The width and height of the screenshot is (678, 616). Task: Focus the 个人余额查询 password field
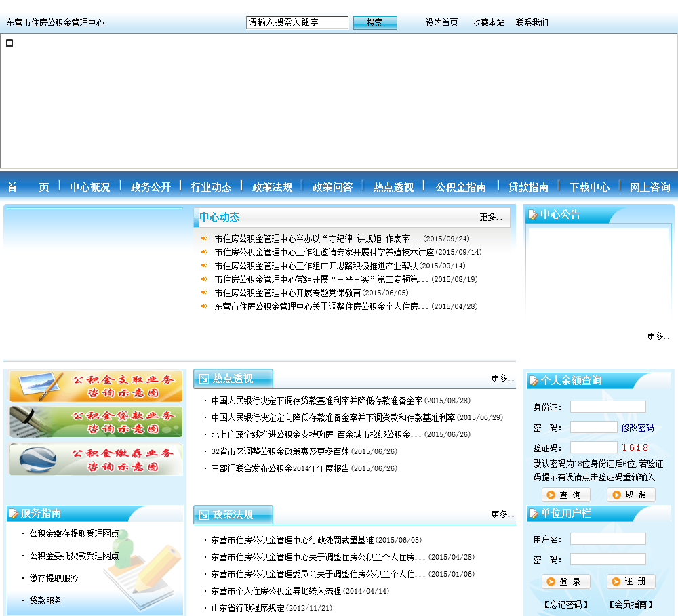[594, 427]
